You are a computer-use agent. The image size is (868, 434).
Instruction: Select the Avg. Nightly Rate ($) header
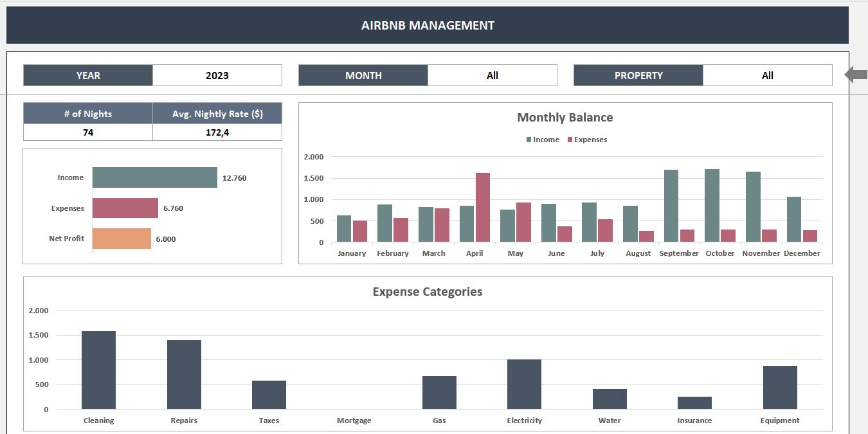pyautogui.click(x=217, y=114)
